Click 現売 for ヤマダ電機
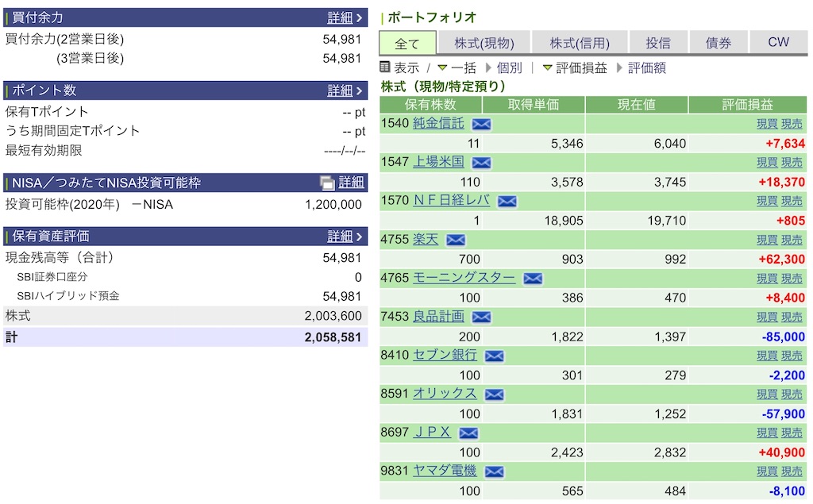This screenshot has height=504, width=813. coord(792,471)
